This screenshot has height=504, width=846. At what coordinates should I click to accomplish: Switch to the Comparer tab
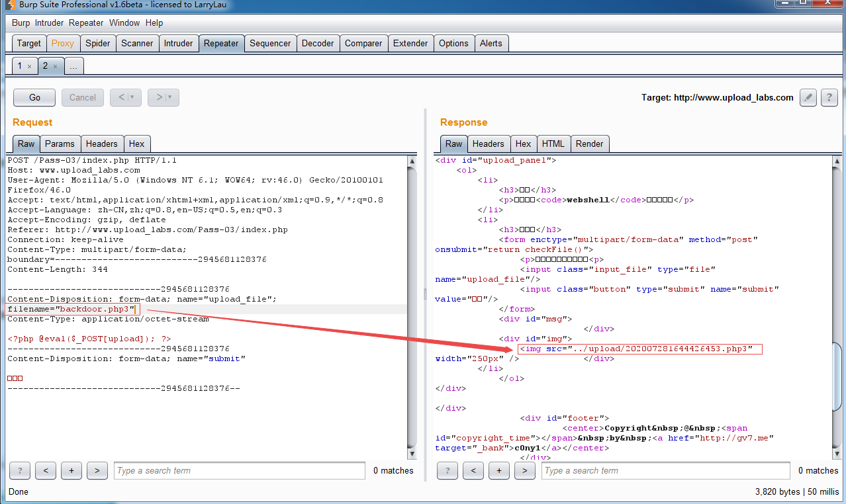click(363, 43)
